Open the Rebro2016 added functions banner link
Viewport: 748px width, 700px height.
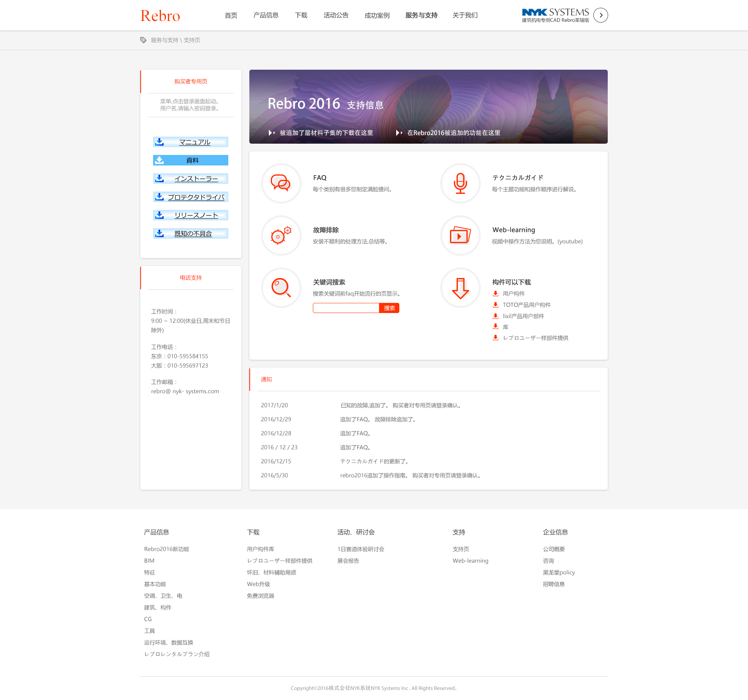453,133
